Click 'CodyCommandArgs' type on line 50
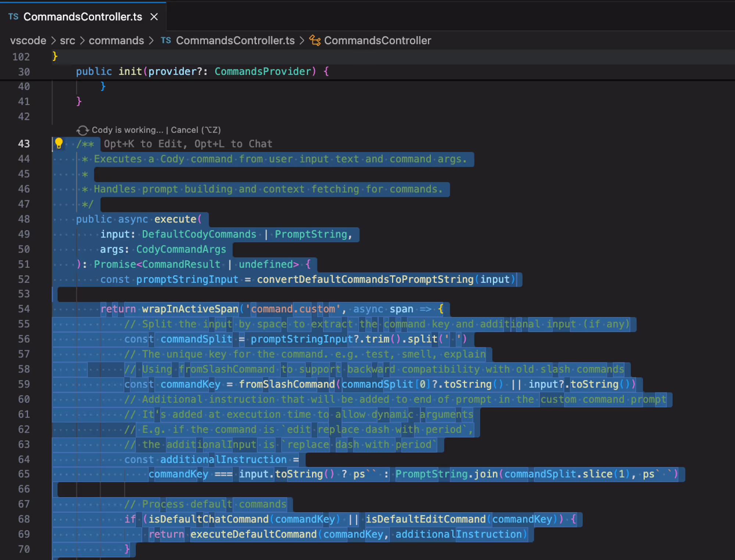This screenshot has width=735, height=560. [x=181, y=249]
